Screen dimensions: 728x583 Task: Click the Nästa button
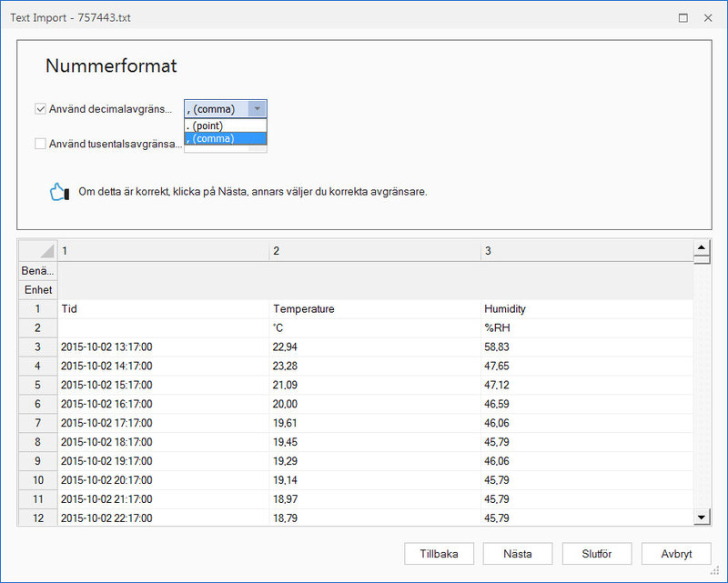click(x=518, y=554)
